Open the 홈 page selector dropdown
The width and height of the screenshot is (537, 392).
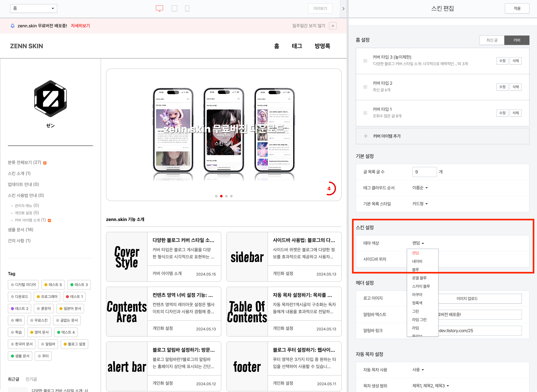pos(34,8)
